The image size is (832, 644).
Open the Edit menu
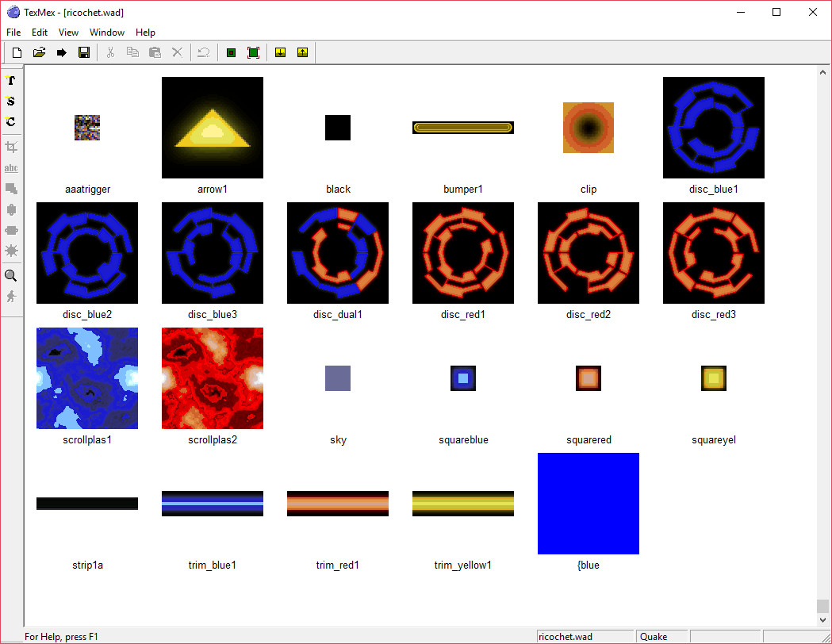39,33
